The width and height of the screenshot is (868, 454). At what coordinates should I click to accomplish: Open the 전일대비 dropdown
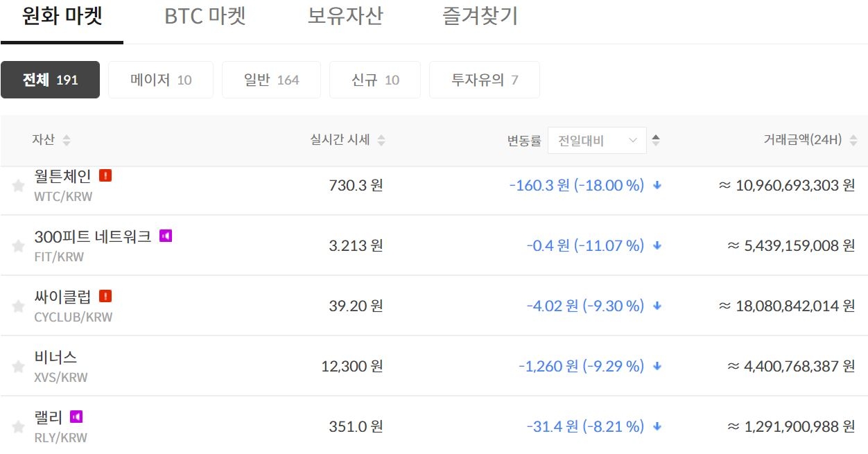(597, 140)
